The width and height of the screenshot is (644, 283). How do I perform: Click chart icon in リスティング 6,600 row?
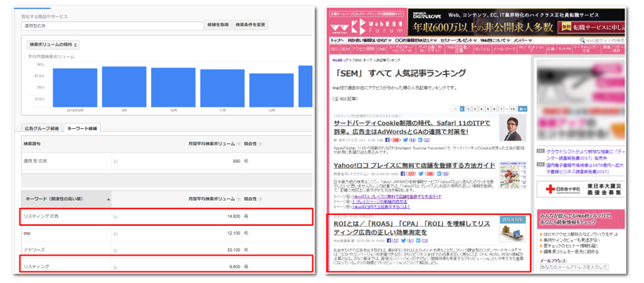115,267
